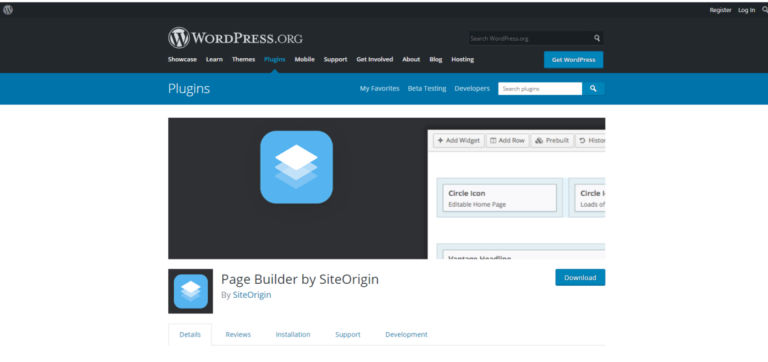This screenshot has height=362, width=768.
Task: Switch to the Support tab below the plugin title
Action: point(348,335)
